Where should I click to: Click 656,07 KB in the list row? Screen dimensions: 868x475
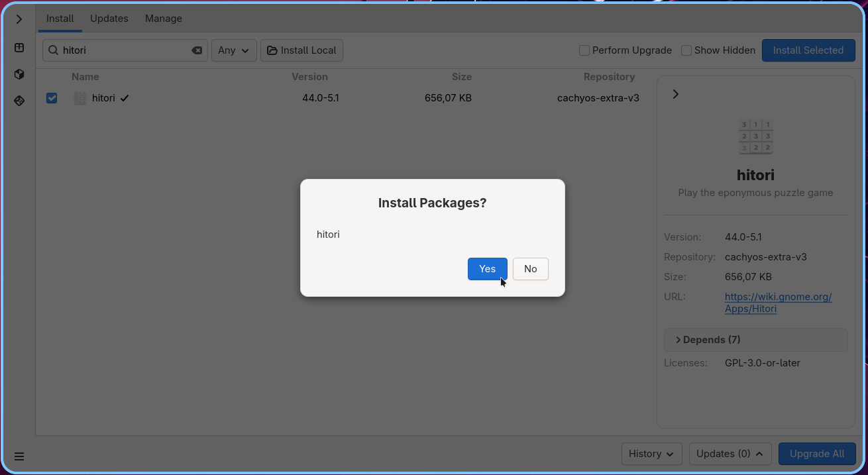click(x=448, y=98)
